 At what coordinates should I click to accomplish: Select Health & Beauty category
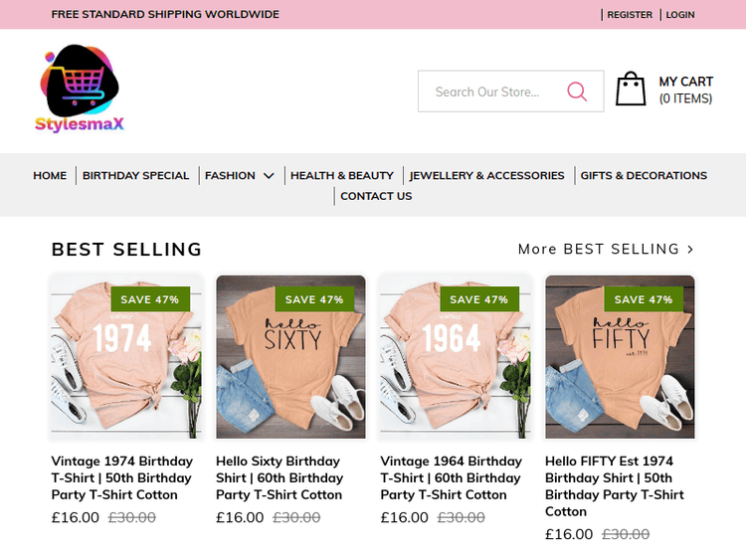pos(342,175)
